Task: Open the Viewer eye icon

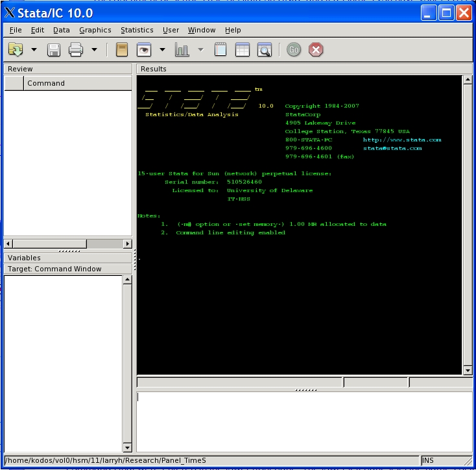Action: coord(143,50)
